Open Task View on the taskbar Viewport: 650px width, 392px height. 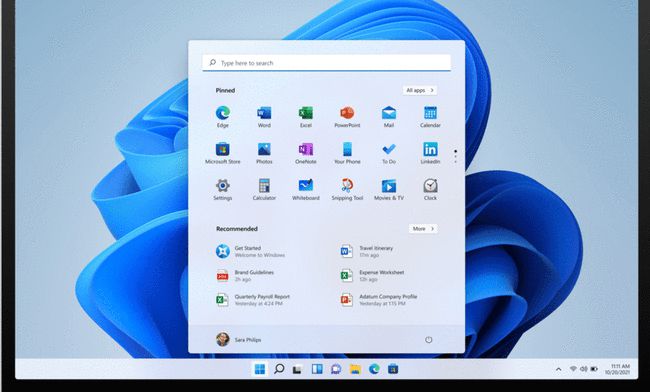click(x=297, y=369)
